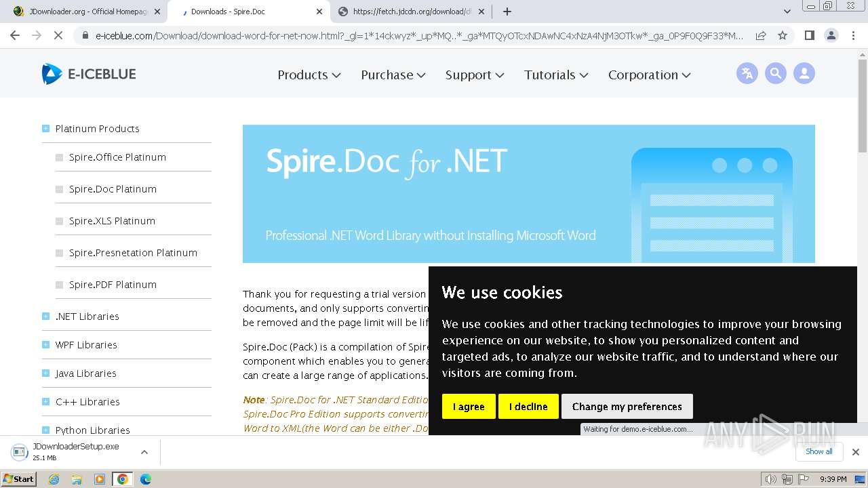Expand the Tutorials menu
Screen dimensions: 868x488
(x=556, y=75)
